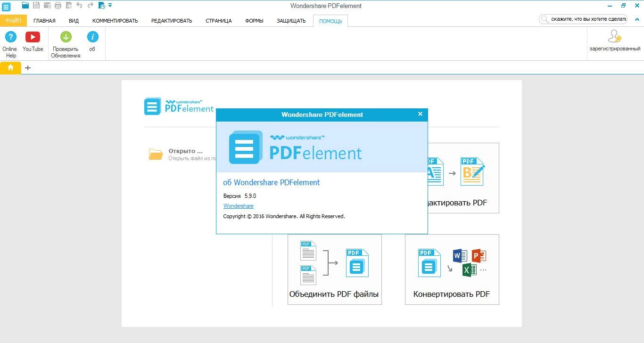Click the Объединить PDF файлы tile
This screenshot has height=343, width=644.
coord(334,269)
